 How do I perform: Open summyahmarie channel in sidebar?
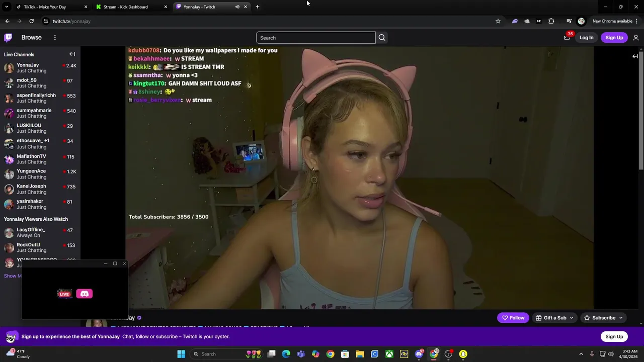tap(40, 113)
